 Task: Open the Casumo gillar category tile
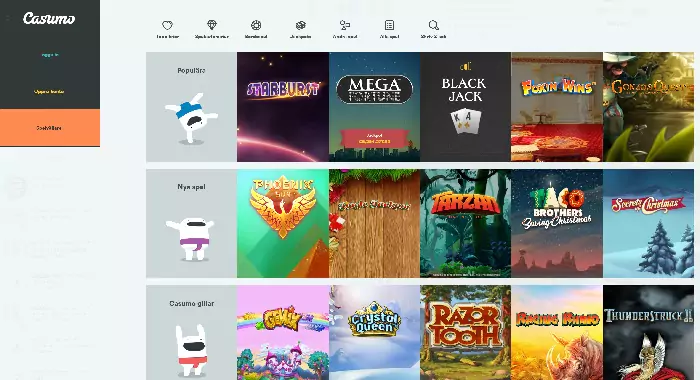(x=191, y=333)
